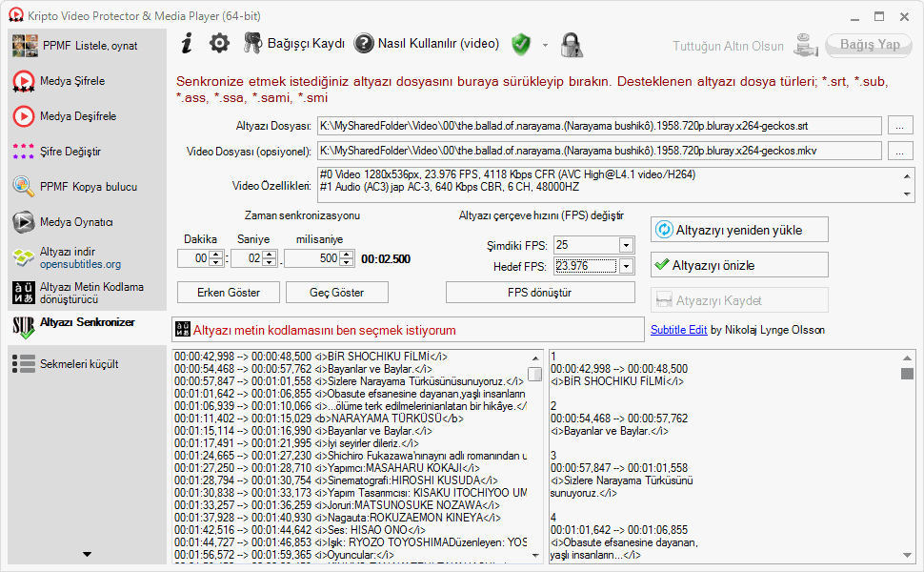Open Nasıl Kullanılır video help
The width and height of the screenshot is (924, 572).
click(426, 44)
